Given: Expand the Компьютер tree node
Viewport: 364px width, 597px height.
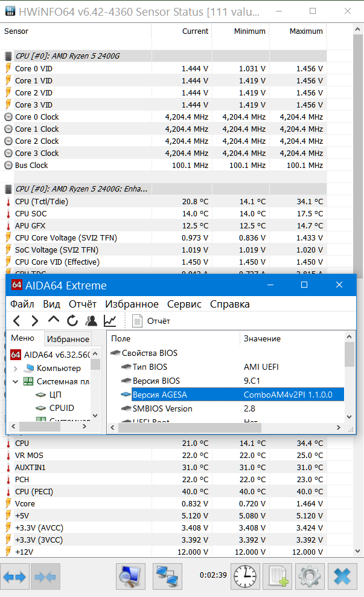Looking at the screenshot, I should coord(15,368).
